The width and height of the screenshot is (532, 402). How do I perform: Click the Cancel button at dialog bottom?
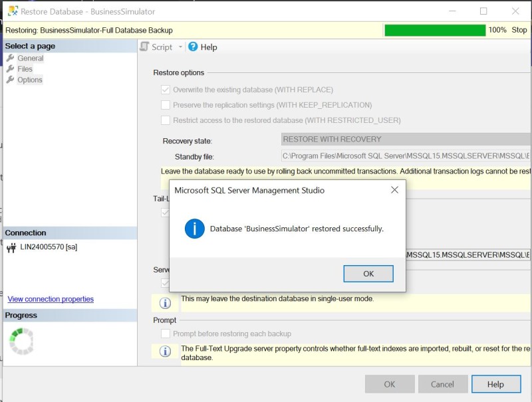coord(442,384)
